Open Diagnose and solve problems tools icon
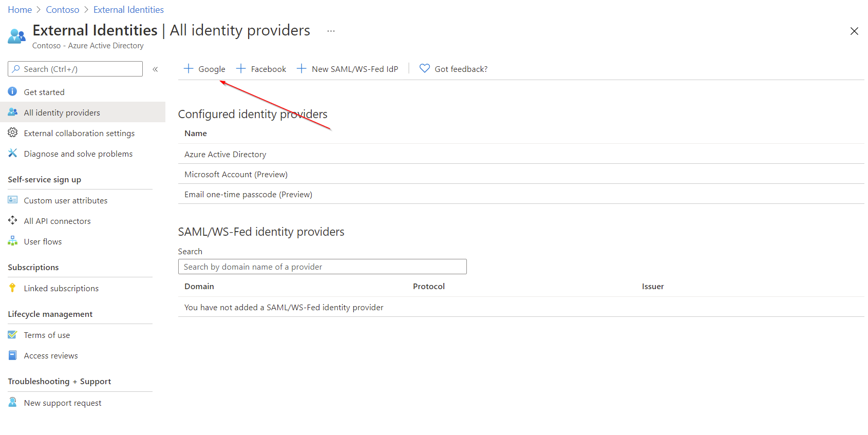The width and height of the screenshot is (868, 435). pyautogui.click(x=12, y=153)
